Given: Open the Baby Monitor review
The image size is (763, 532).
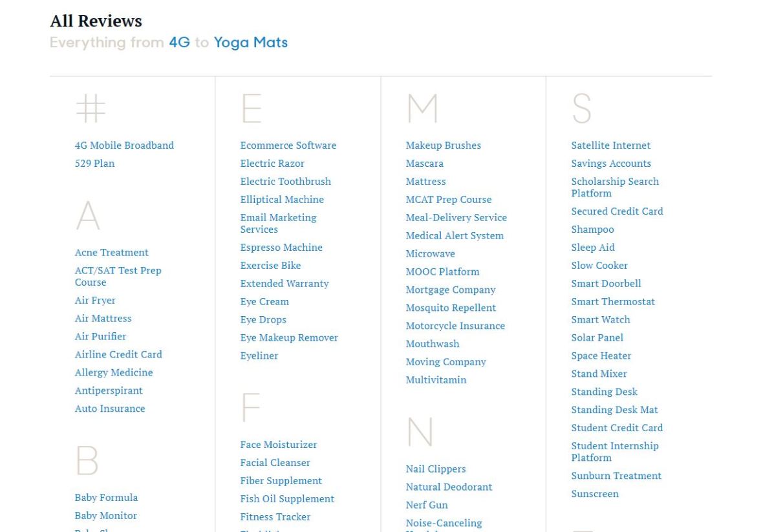Looking at the screenshot, I should click(106, 516).
